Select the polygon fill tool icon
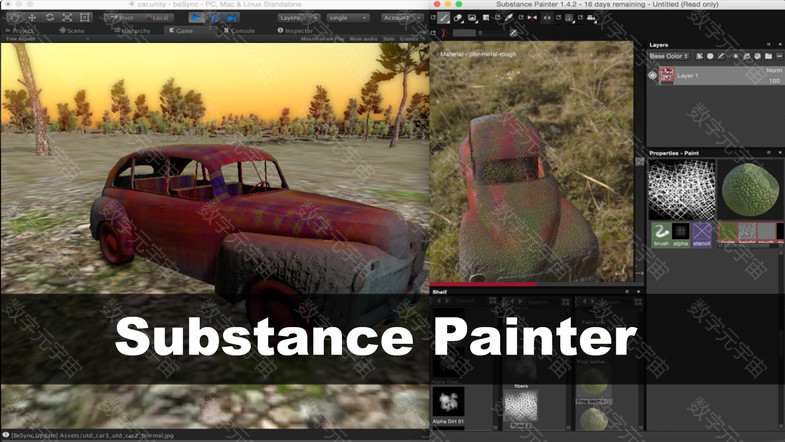The image size is (785, 442). coord(486,18)
